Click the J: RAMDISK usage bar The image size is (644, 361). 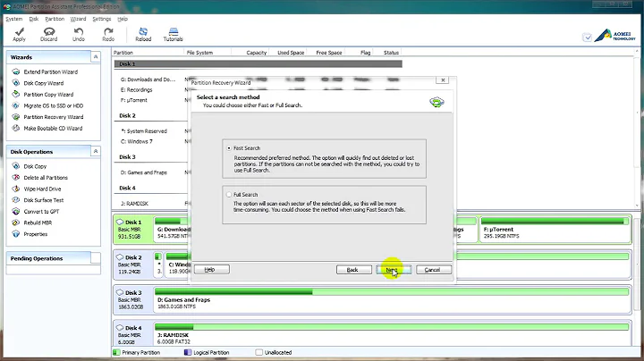[392, 327]
